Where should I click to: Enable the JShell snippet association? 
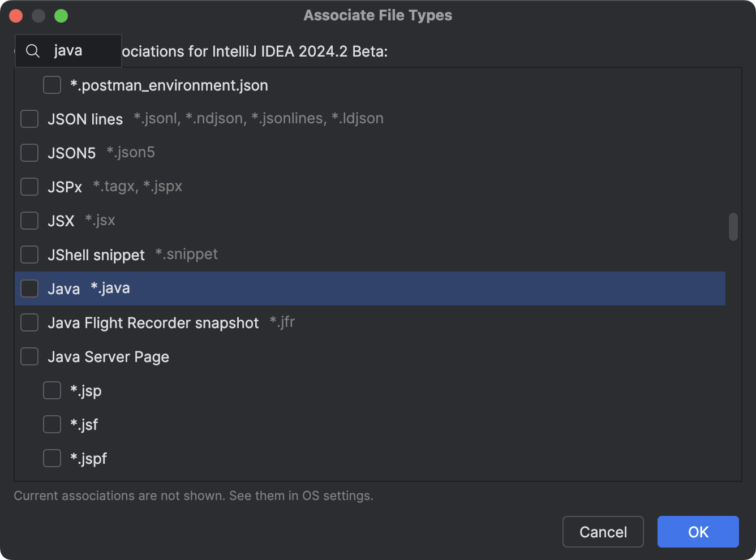pos(29,255)
